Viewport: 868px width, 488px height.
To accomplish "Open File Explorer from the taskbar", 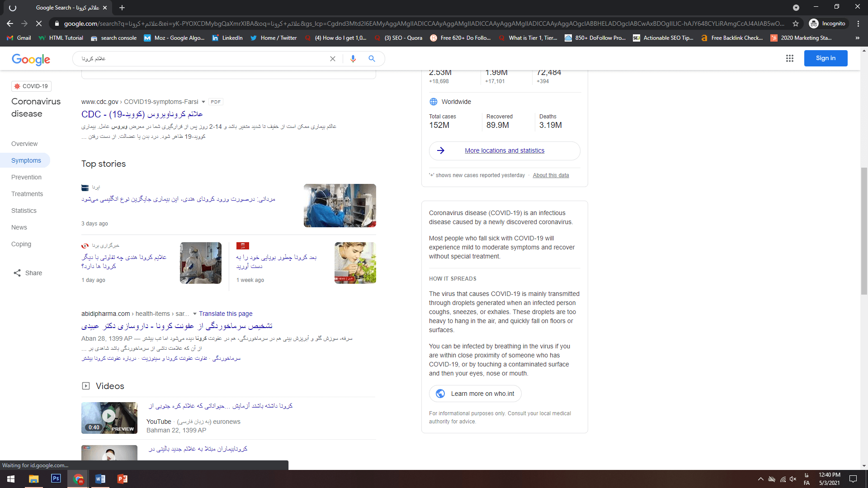I will [x=34, y=479].
